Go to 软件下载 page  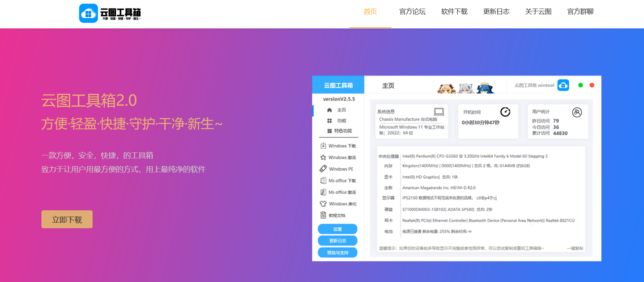454,12
